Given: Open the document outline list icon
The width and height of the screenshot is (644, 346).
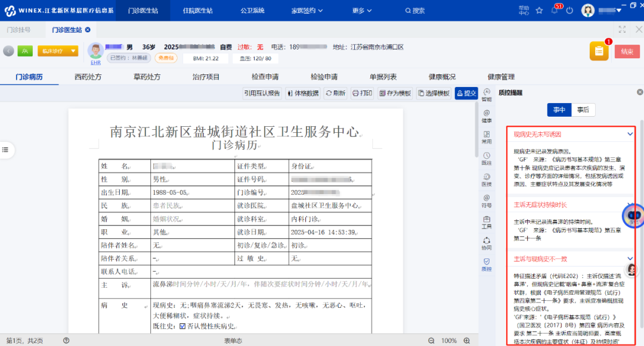Looking at the screenshot, I should (x=5, y=149).
